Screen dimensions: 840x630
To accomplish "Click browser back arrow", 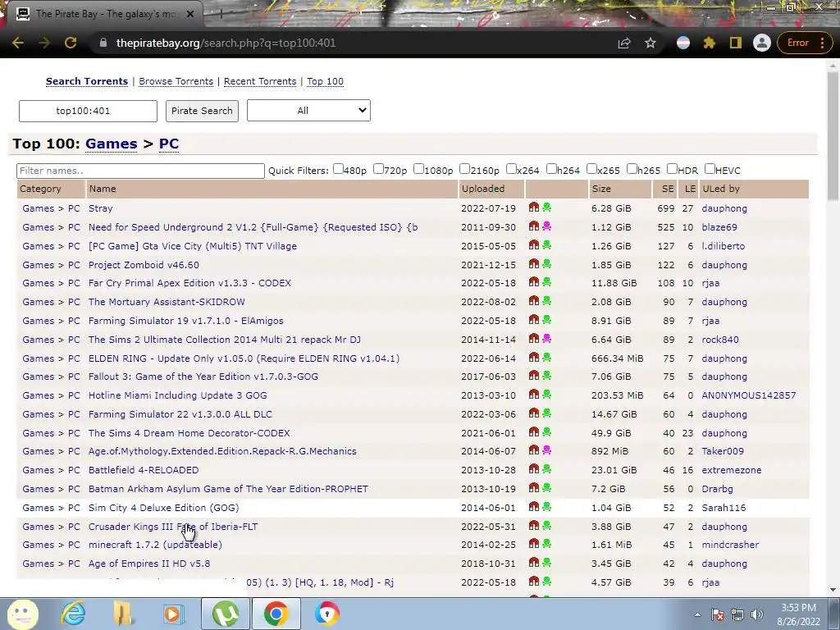I will click(18, 43).
